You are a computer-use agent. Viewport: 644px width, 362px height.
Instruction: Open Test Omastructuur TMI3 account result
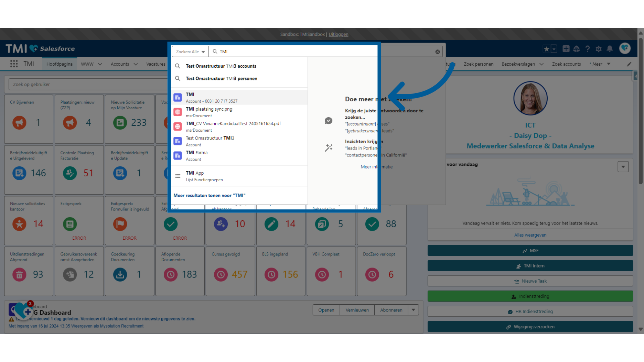[x=239, y=141]
